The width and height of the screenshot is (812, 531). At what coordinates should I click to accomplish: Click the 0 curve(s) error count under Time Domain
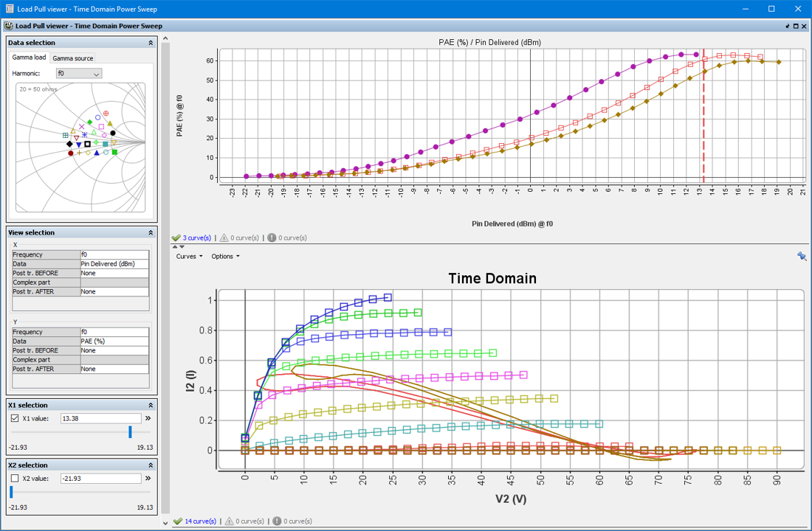tap(297, 521)
